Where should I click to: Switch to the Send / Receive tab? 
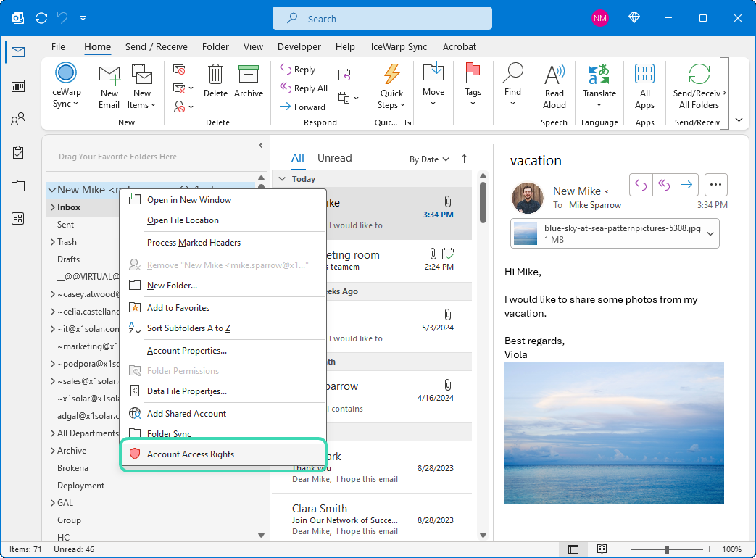157,46
